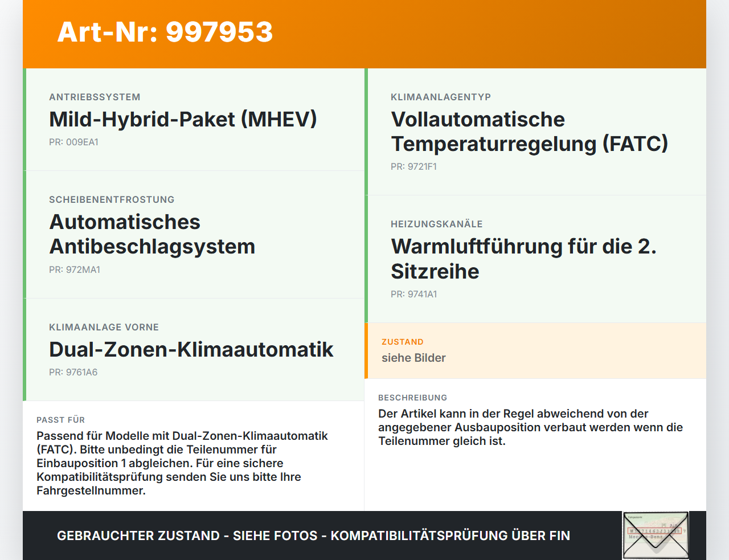
Task: Click the orange 'ZUSTAND' label
Action: [403, 342]
